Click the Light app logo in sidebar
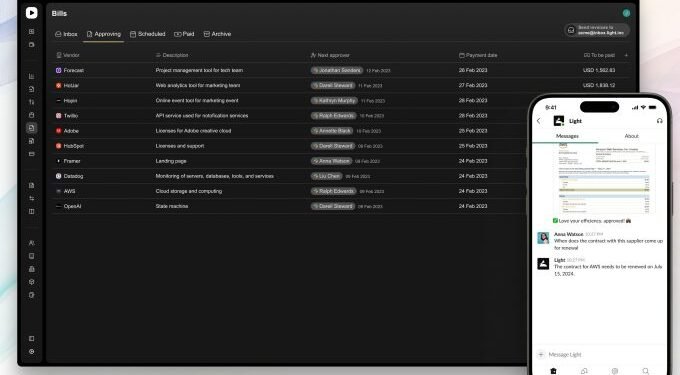 coord(31,13)
